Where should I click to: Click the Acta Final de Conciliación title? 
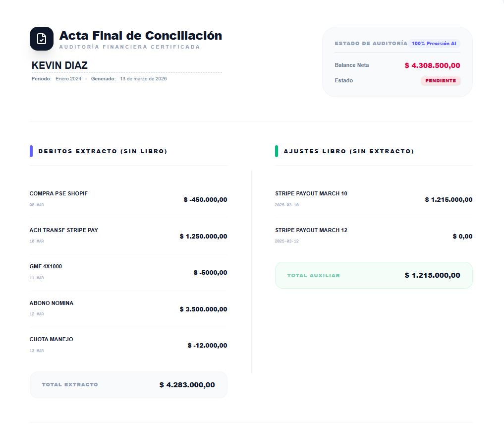pyautogui.click(x=141, y=36)
